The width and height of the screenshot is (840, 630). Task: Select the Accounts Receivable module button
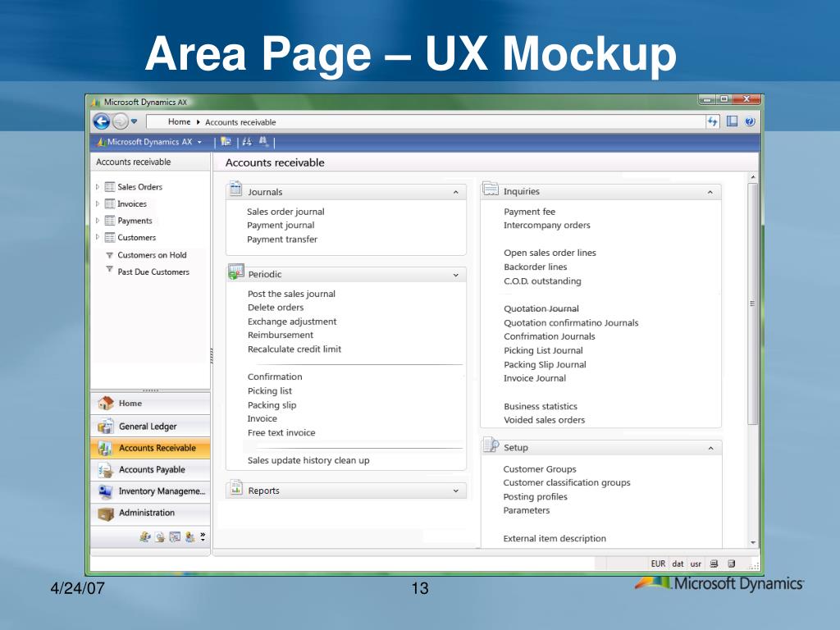[x=151, y=448]
